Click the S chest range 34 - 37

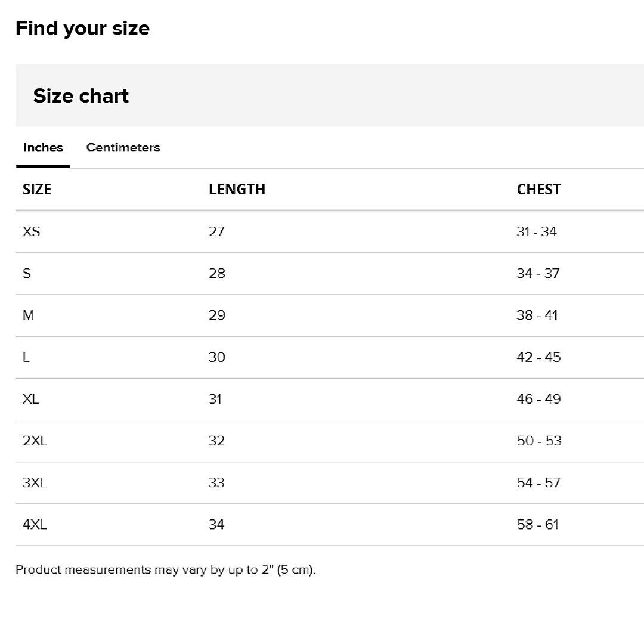(x=538, y=274)
